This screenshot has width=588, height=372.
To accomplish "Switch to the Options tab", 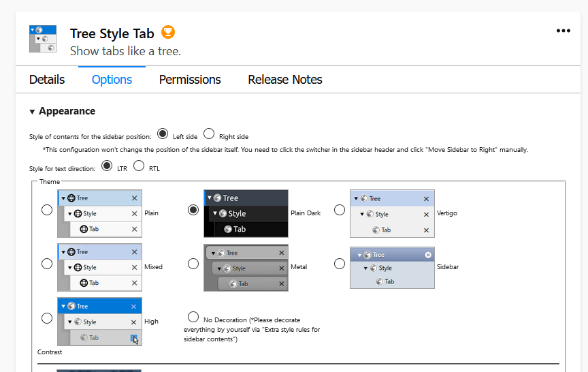I will [112, 80].
